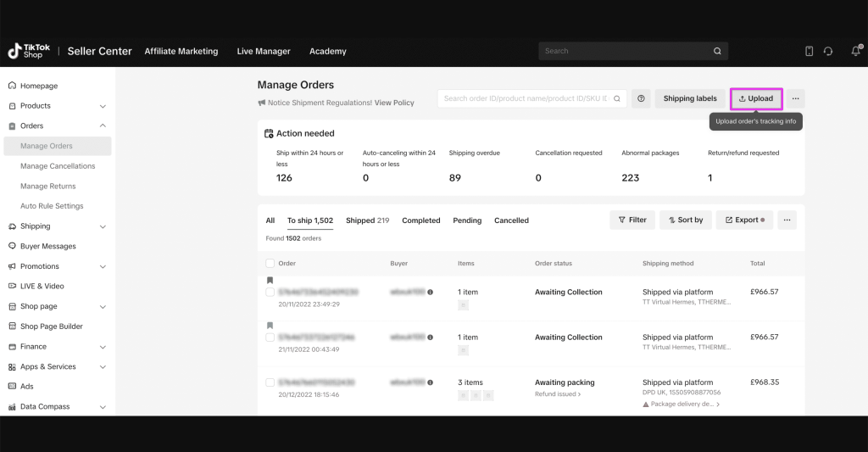This screenshot has height=452, width=868.
Task: Select the first order's checkbox
Action: pos(270,292)
